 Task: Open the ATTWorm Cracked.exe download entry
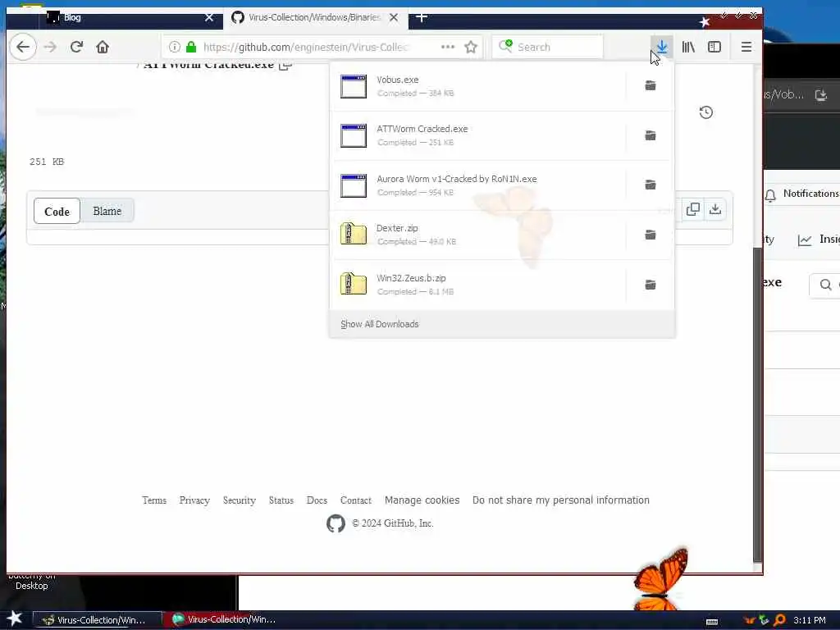[x=477, y=135]
